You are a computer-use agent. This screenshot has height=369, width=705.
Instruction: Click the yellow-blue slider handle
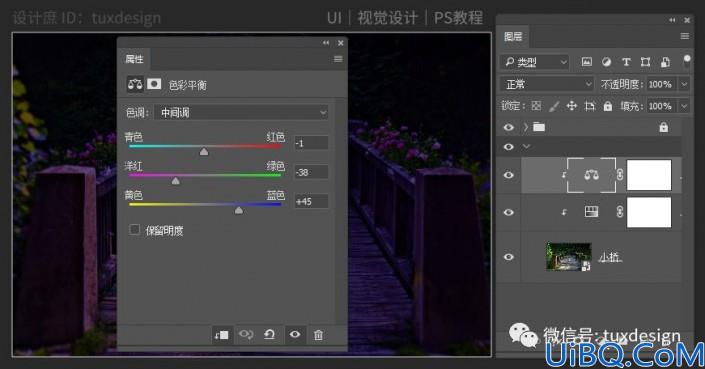(239, 210)
